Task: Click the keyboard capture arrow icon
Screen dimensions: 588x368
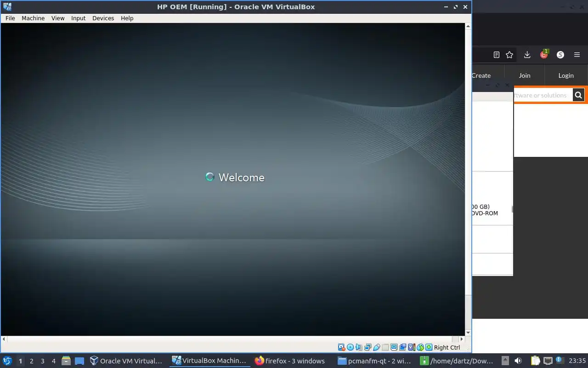Action: 429,347
